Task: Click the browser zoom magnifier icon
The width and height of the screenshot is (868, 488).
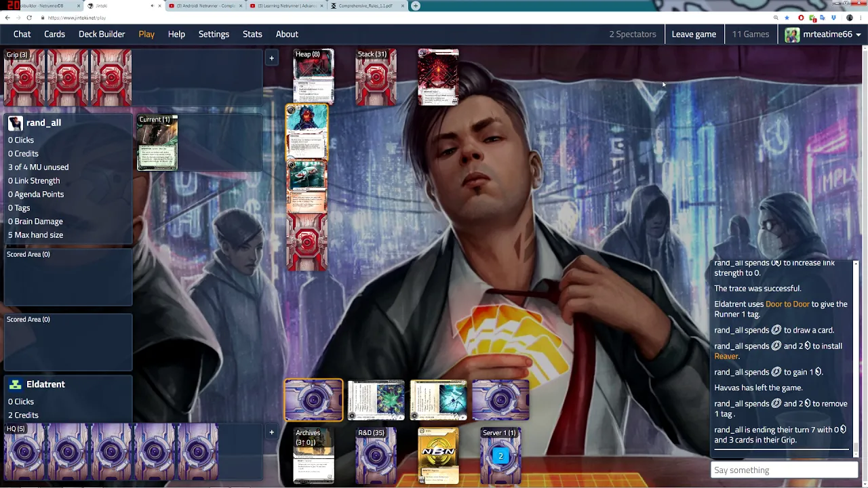Action: point(776,18)
